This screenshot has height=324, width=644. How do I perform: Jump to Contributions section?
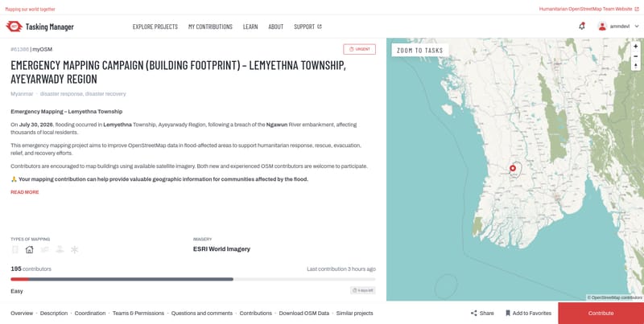pyautogui.click(x=255, y=313)
